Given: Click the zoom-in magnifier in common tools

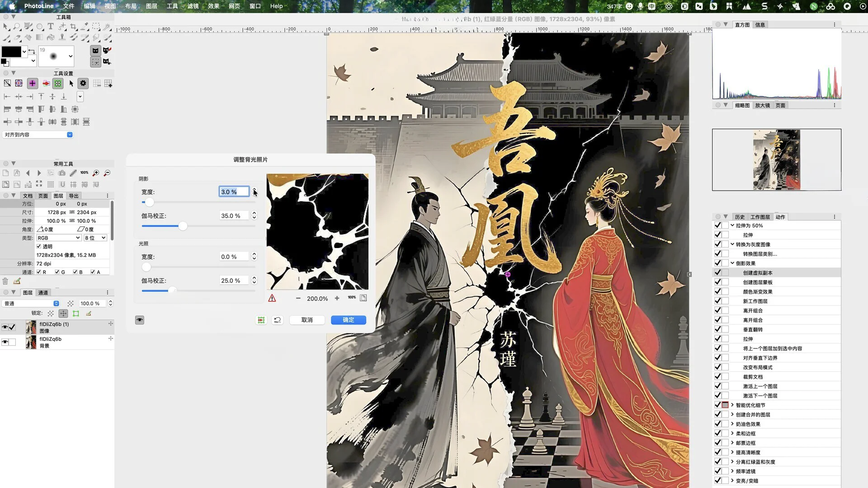Looking at the screenshot, I should pyautogui.click(x=96, y=173).
